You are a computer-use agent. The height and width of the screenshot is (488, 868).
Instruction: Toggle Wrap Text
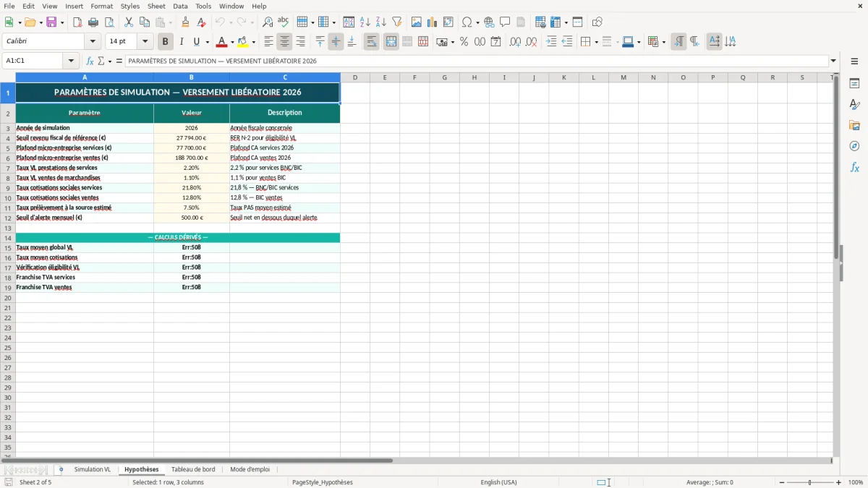[x=372, y=42]
